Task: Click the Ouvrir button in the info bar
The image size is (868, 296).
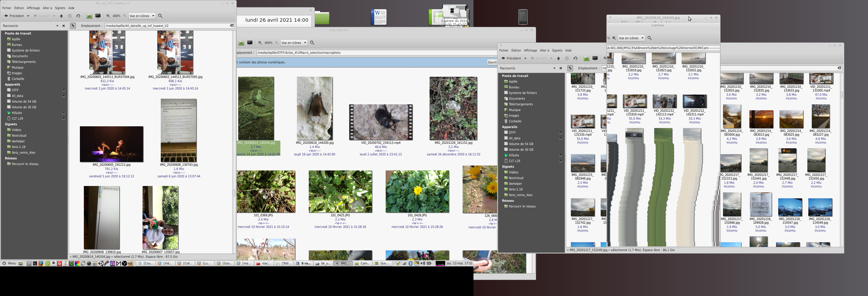Action: click(492, 62)
